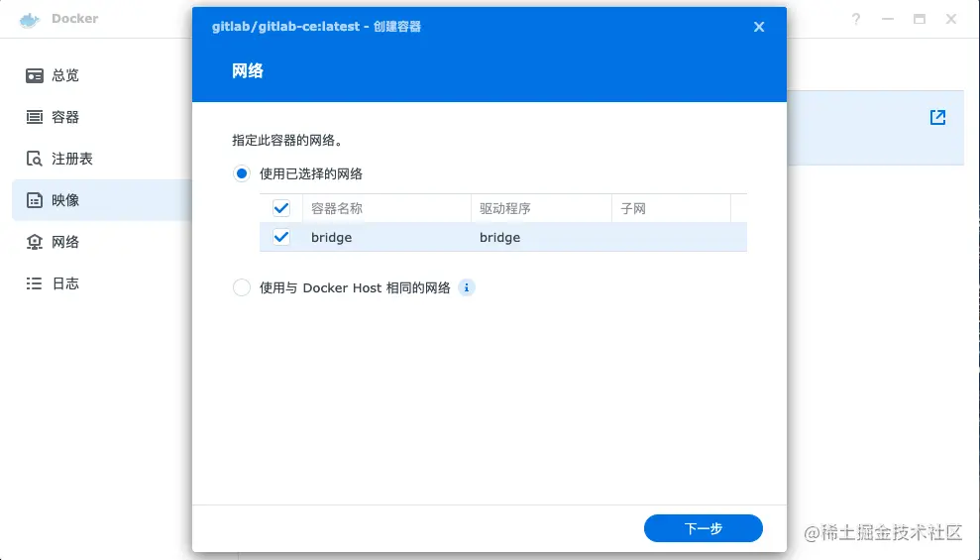Click bridge value in the 驱动程序 column
Image resolution: width=980 pixels, height=560 pixels.
[x=499, y=238]
